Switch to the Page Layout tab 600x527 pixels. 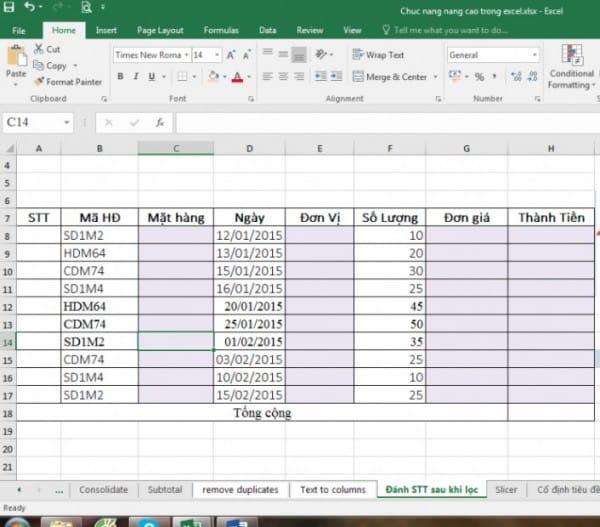[160, 30]
